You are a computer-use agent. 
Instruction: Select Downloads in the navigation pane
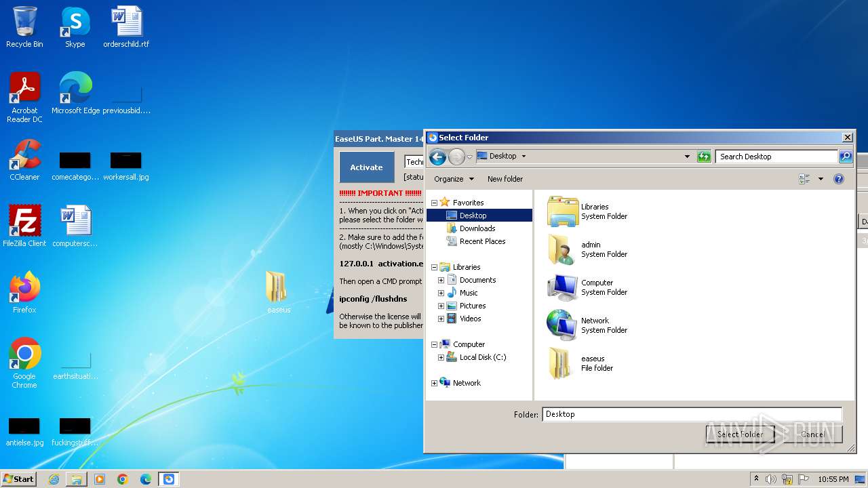pos(471,228)
